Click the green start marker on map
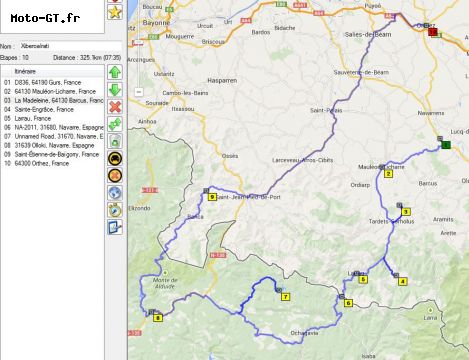This screenshot has height=360, width=469. coord(446,145)
